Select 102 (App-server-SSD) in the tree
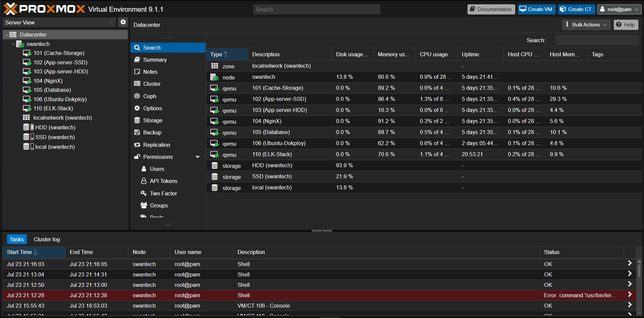Viewport: 644px width, 318px height. (60, 62)
